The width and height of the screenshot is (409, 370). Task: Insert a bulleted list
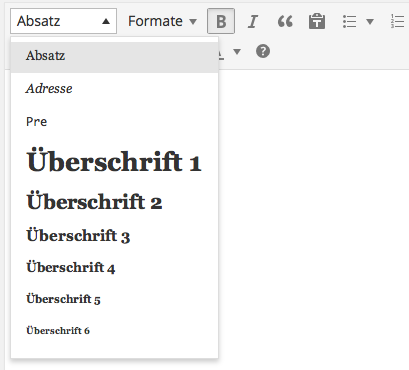pyautogui.click(x=349, y=21)
